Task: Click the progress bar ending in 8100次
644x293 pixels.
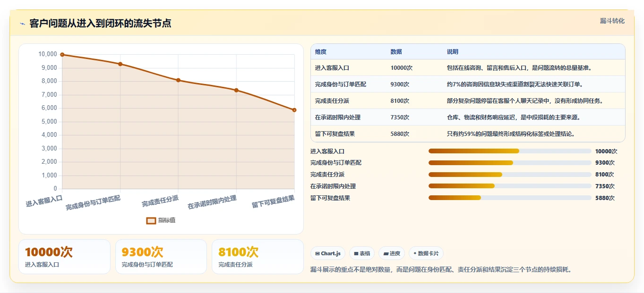Action: (x=510, y=175)
